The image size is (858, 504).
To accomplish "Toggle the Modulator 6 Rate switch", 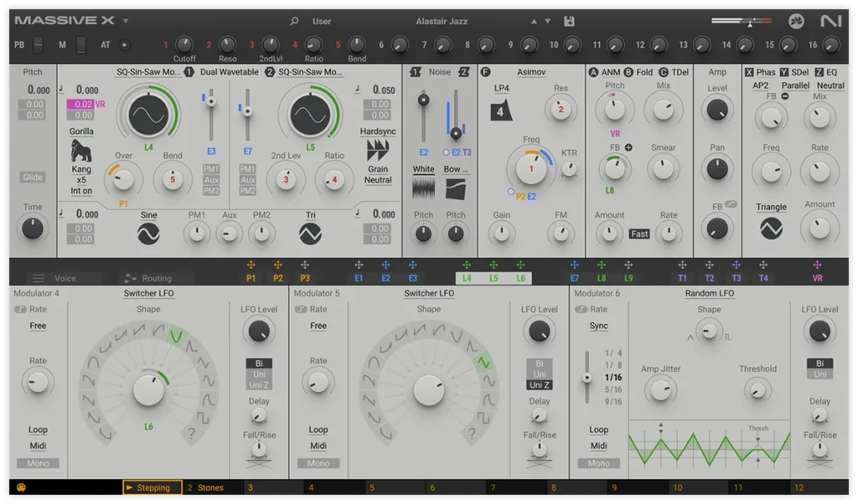I will point(581,310).
